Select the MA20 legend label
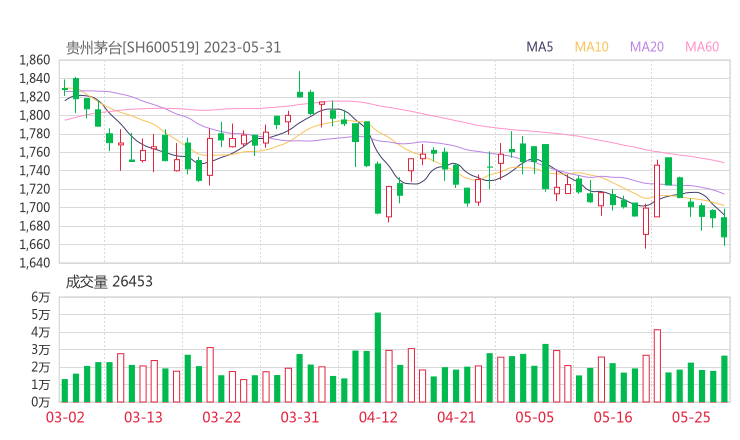 tap(647, 47)
